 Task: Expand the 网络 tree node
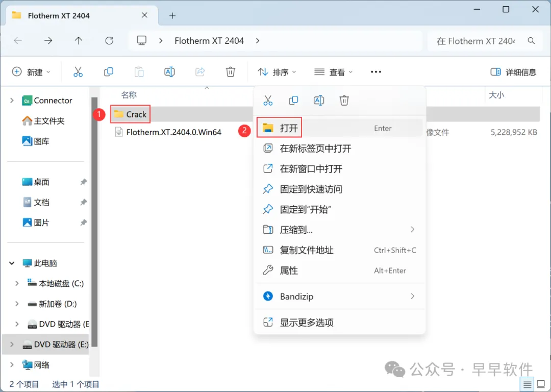coord(12,365)
